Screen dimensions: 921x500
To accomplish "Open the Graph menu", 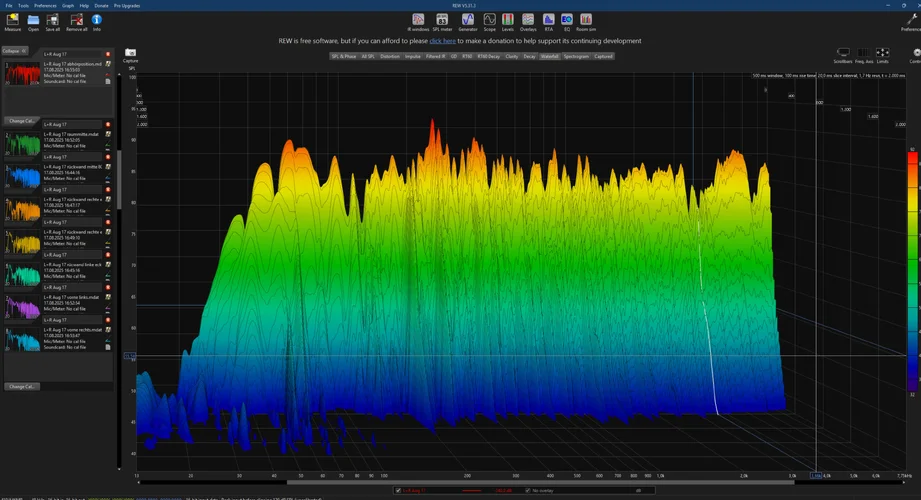I will [68, 5].
